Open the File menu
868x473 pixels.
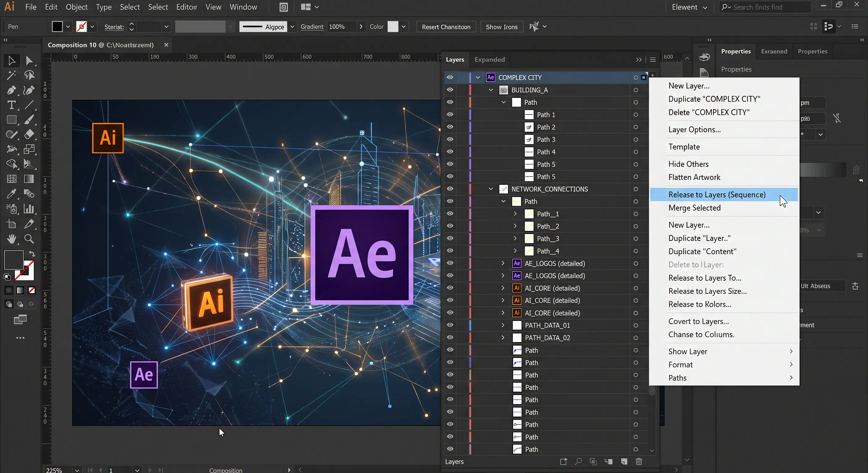pos(31,7)
